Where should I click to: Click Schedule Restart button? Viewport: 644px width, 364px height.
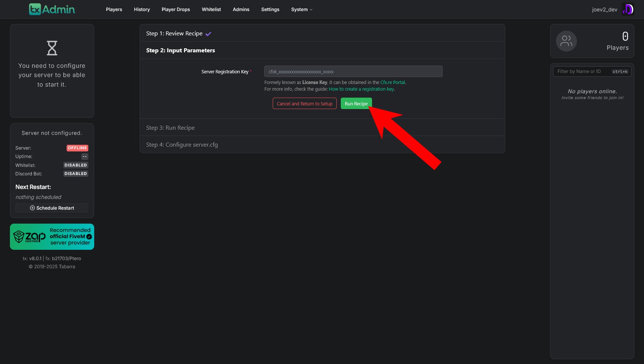tap(52, 208)
